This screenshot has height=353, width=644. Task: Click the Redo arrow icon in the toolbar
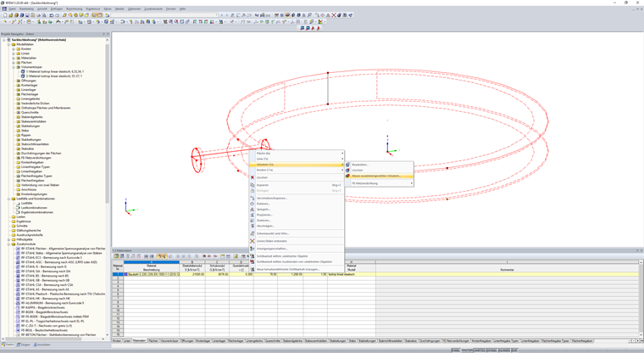57,15
